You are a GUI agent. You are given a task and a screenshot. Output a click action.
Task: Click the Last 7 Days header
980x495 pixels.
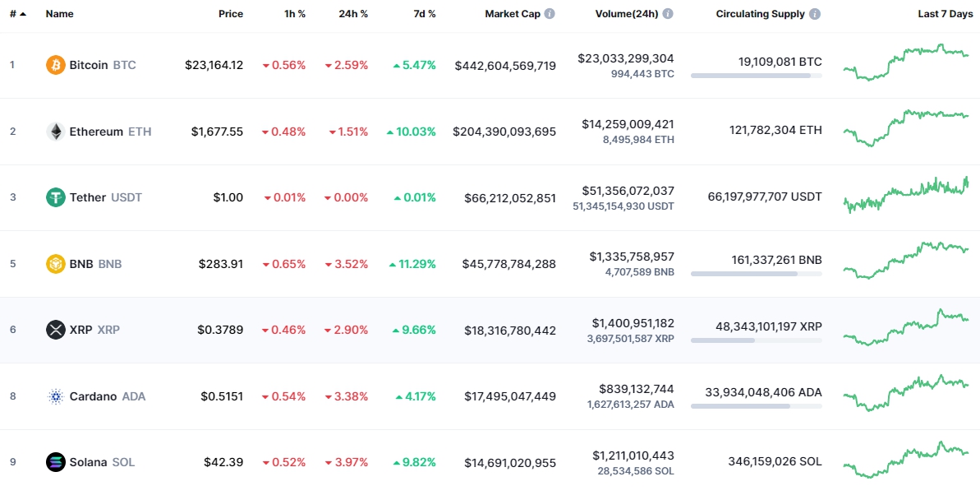(945, 14)
